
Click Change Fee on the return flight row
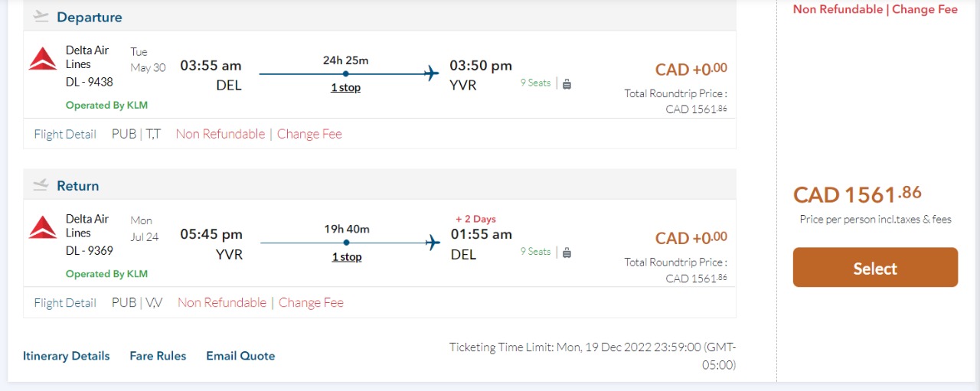pyautogui.click(x=311, y=303)
